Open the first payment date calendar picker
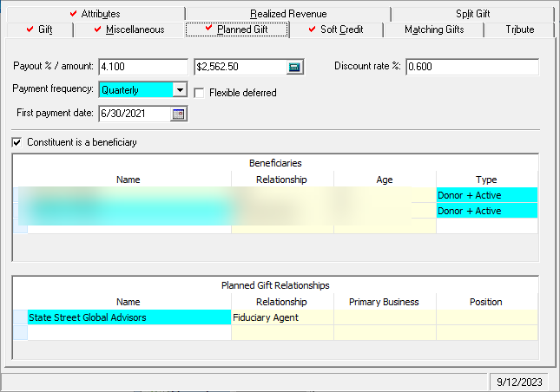 pos(179,114)
